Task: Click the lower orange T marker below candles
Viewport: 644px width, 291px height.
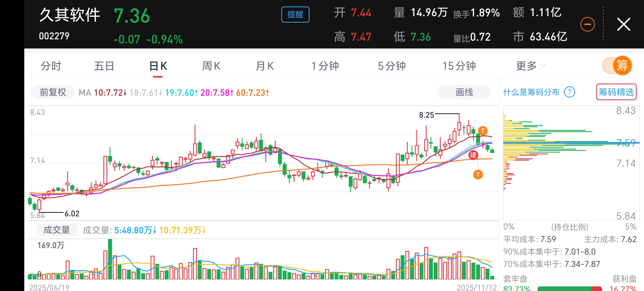Action: tap(478, 175)
